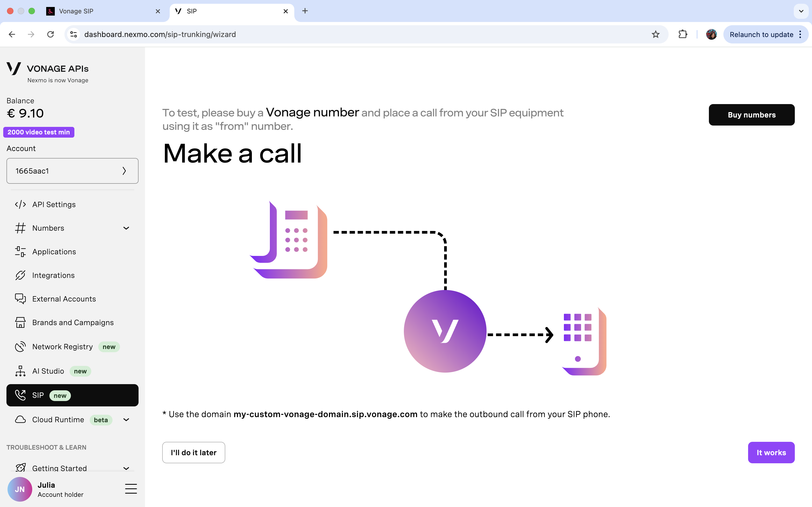Select the SIP sidebar menu item

coord(72,395)
